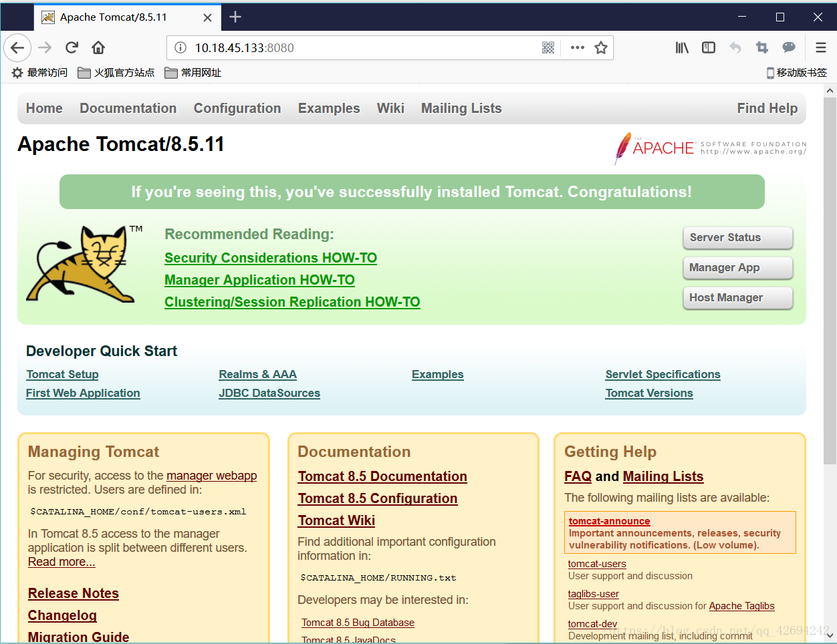Reload the current page
Screen dimensions: 837x644
[72, 47]
